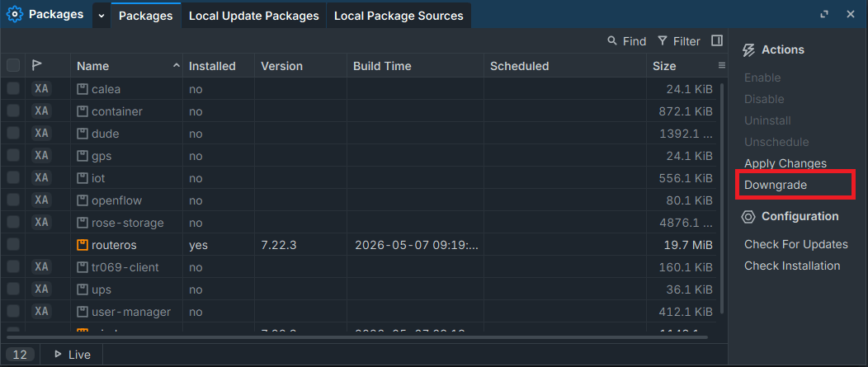The height and width of the screenshot is (367, 868).
Task: Toggle the side panel layout icon
Action: click(x=717, y=40)
